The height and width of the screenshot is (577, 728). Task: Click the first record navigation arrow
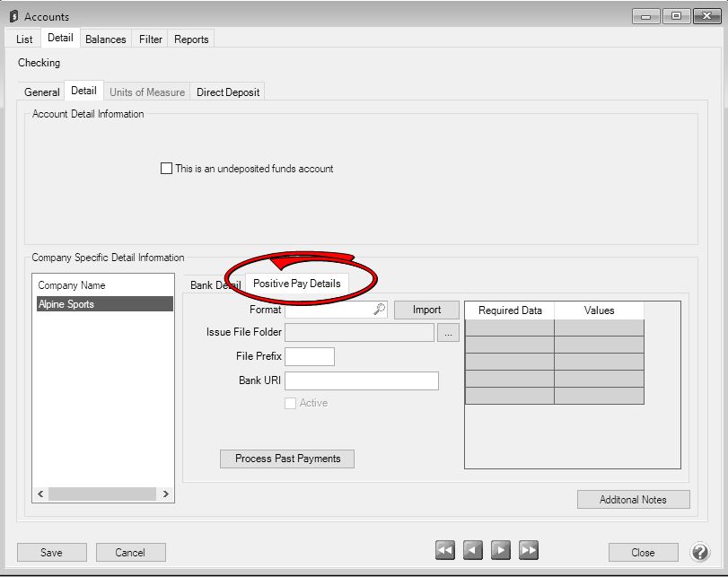pos(445,551)
